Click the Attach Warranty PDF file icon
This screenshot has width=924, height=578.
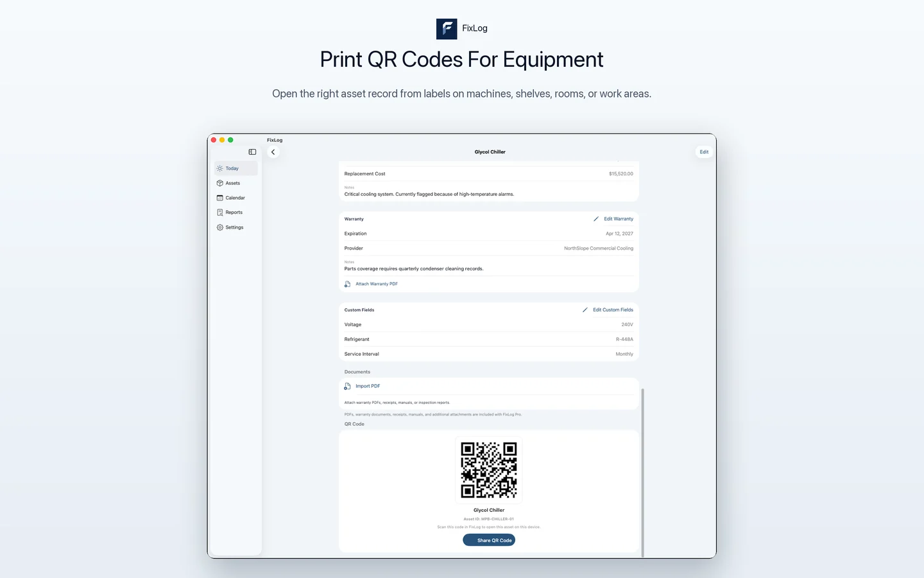click(348, 284)
